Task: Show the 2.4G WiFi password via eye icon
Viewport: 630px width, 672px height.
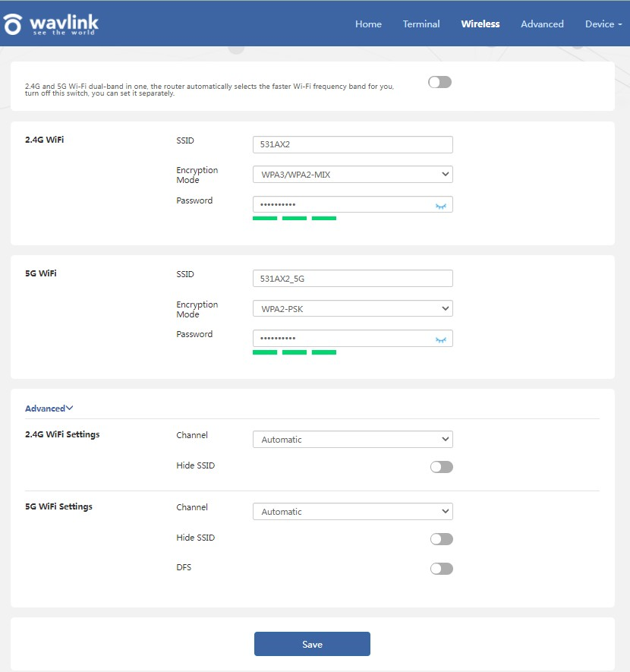Action: point(440,205)
